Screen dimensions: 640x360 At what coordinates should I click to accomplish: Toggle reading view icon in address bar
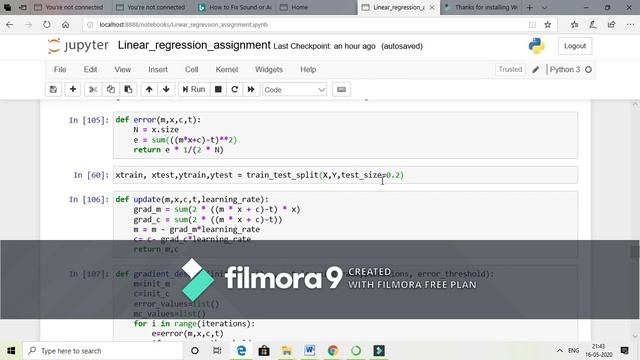point(532,25)
